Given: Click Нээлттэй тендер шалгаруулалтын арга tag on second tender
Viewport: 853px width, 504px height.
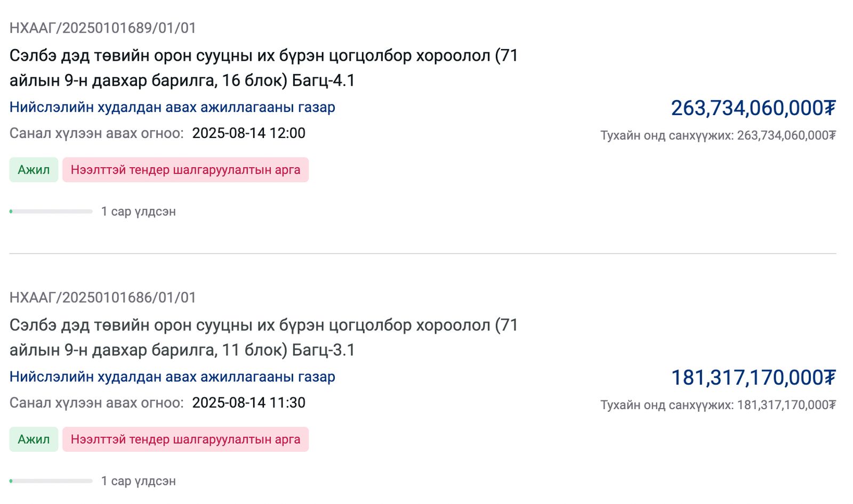Looking at the screenshot, I should pyautogui.click(x=184, y=440).
